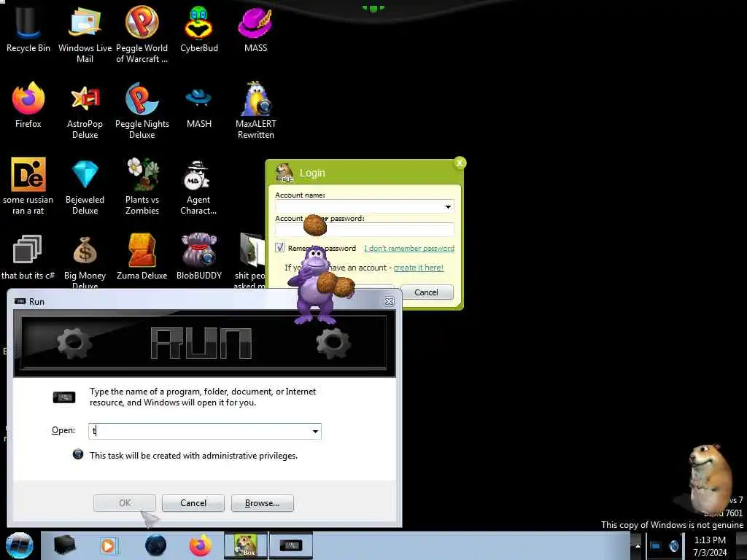Select the AstroPop Deluxe desktop icon
Screen dimensions: 747x560
(x=85, y=111)
